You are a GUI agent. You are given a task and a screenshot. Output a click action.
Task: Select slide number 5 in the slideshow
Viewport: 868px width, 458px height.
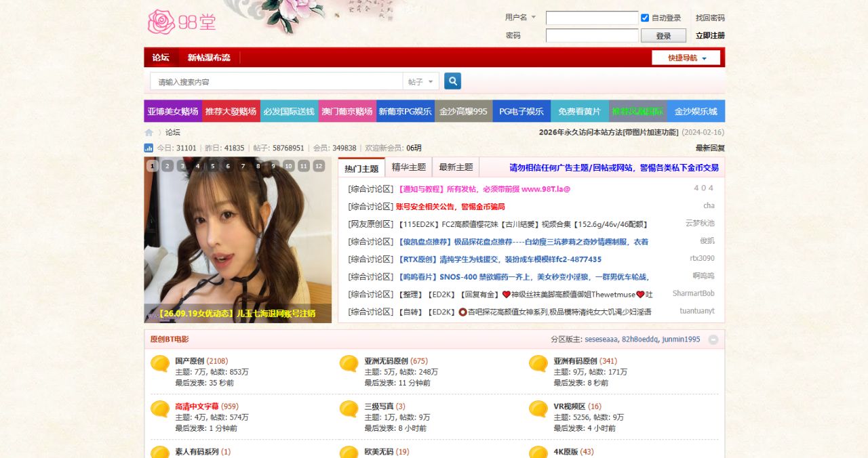tap(213, 166)
